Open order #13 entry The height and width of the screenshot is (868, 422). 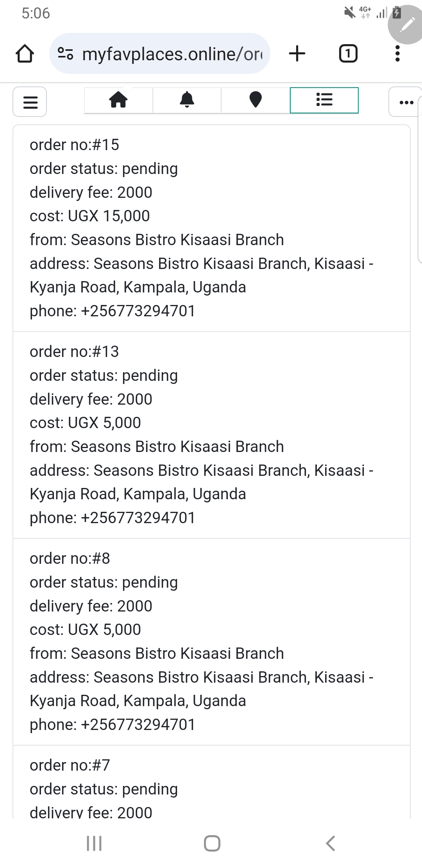211,435
